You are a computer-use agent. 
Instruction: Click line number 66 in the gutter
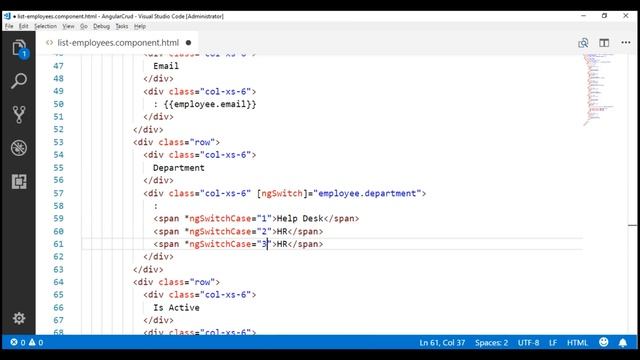58,308
